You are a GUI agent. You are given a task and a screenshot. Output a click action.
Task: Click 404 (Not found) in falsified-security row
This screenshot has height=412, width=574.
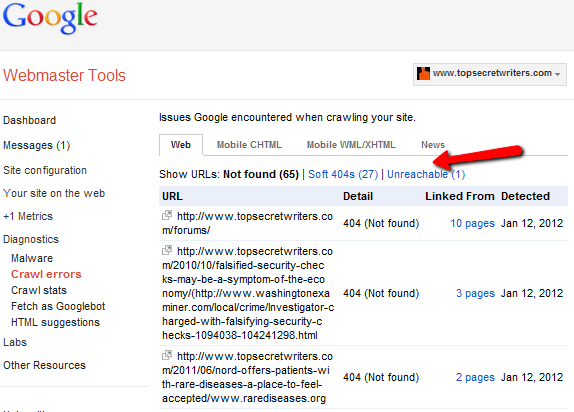[x=381, y=293]
